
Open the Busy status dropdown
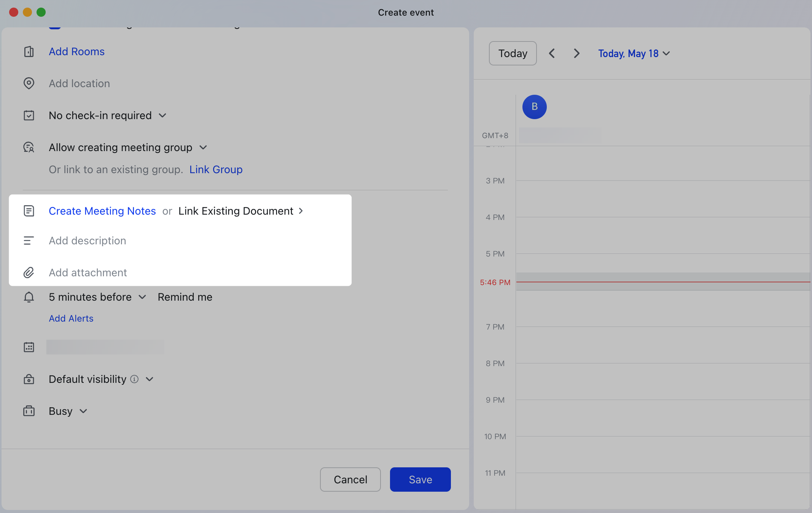pyautogui.click(x=68, y=411)
